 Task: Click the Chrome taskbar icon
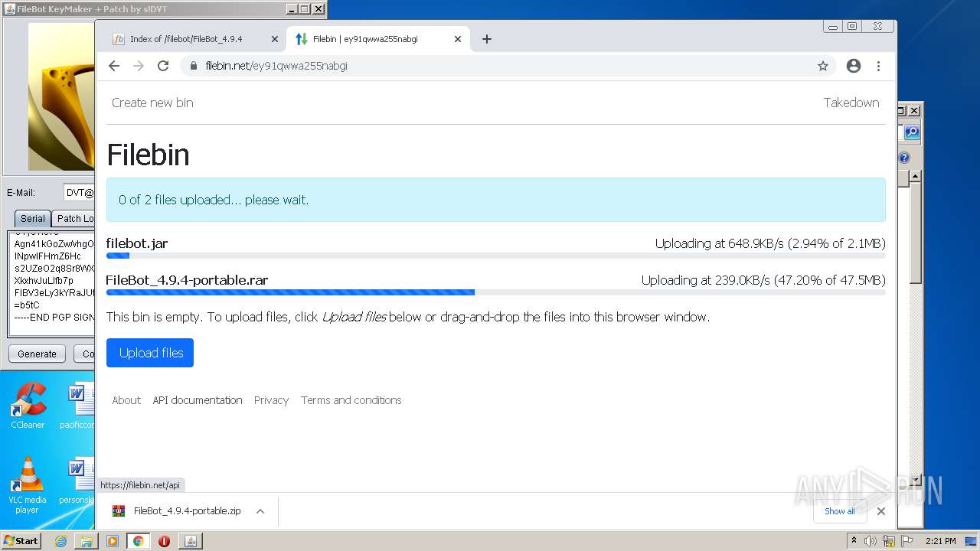(x=139, y=541)
